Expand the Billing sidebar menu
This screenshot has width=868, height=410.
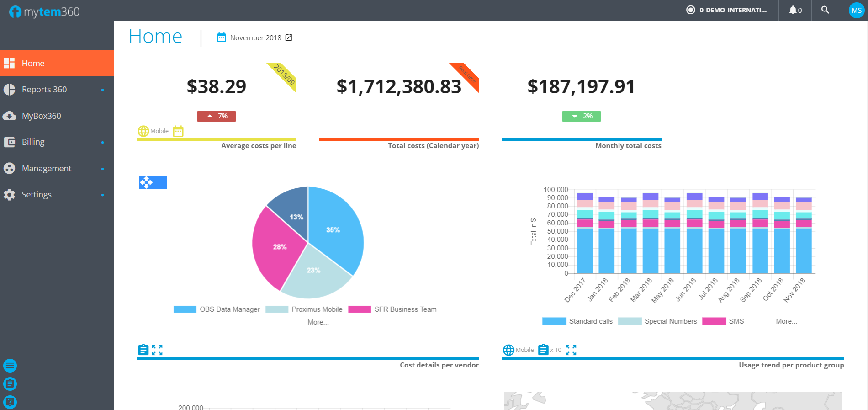click(x=33, y=142)
